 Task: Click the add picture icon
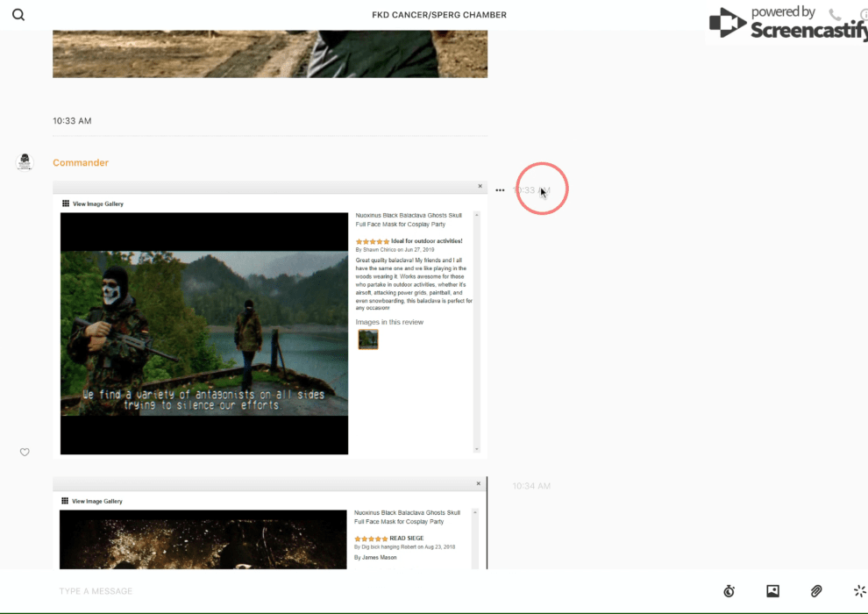(x=772, y=591)
